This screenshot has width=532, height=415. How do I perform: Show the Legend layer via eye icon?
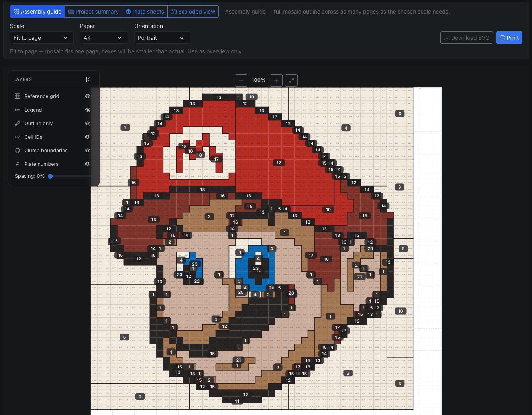pyautogui.click(x=88, y=110)
